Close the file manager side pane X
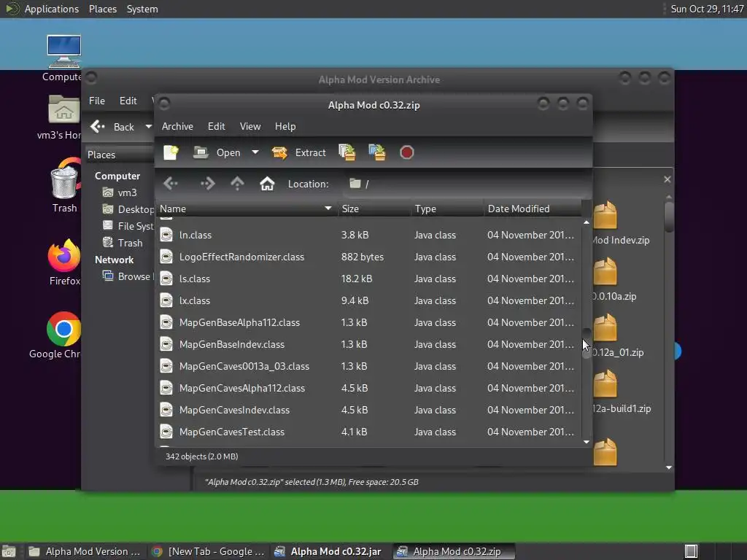The image size is (747, 560). pyautogui.click(x=667, y=179)
